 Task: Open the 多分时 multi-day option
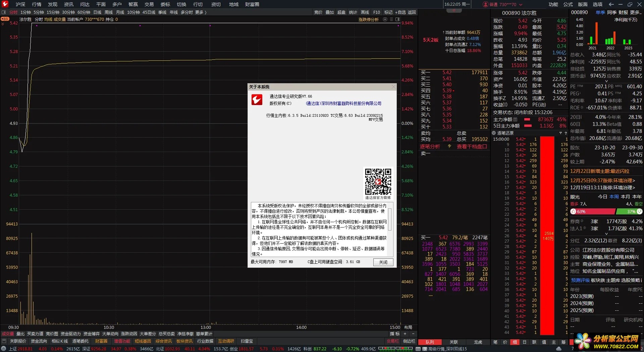coord(187,12)
